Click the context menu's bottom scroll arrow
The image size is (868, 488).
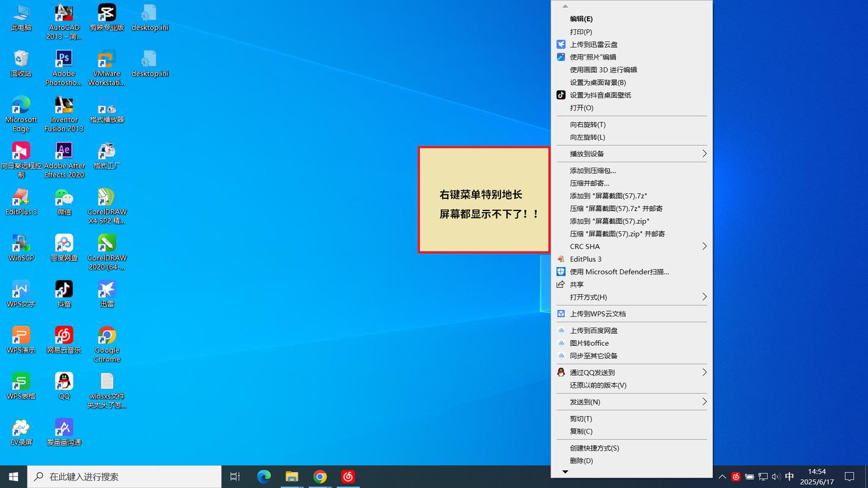(x=565, y=472)
